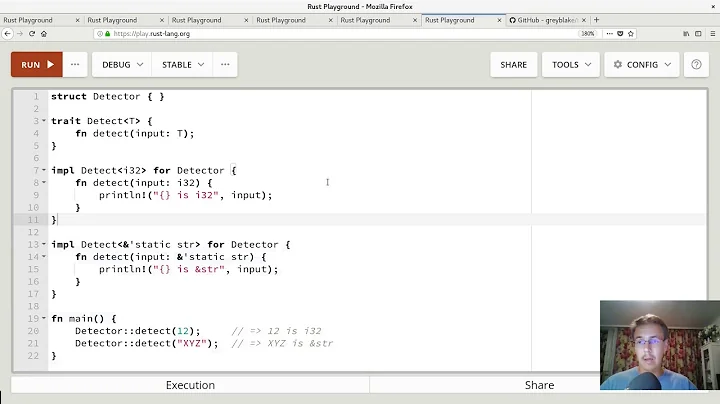
Task: Open the TOOLS dropdown menu
Action: click(x=571, y=65)
